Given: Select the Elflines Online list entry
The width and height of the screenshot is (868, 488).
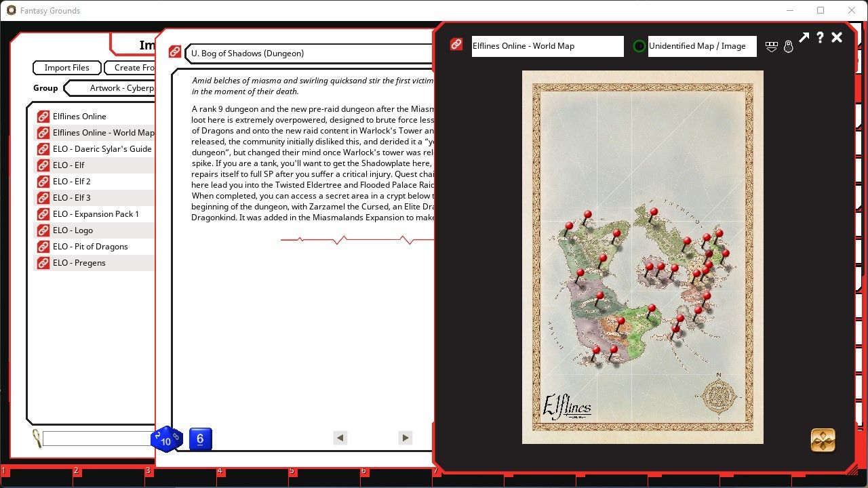Looking at the screenshot, I should pyautogui.click(x=94, y=117).
